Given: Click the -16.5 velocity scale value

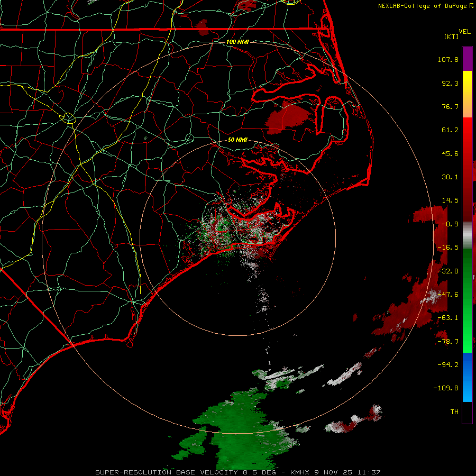Looking at the screenshot, I should click(x=448, y=248).
